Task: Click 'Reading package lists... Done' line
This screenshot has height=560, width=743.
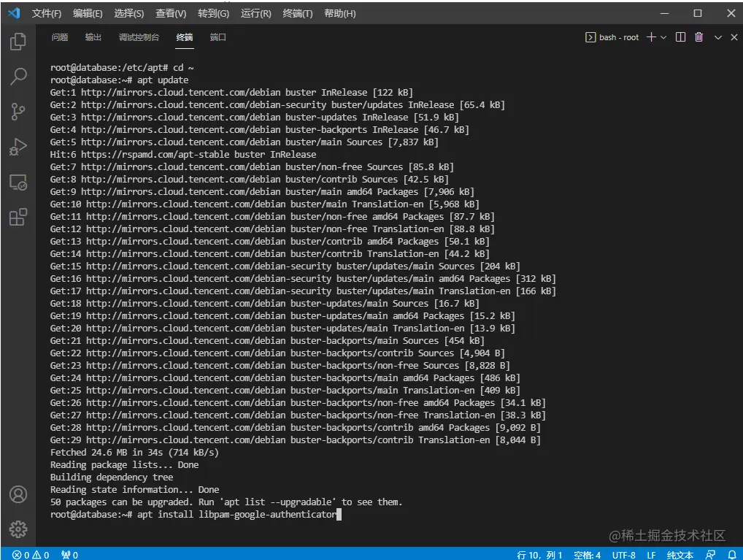Action: (124, 464)
